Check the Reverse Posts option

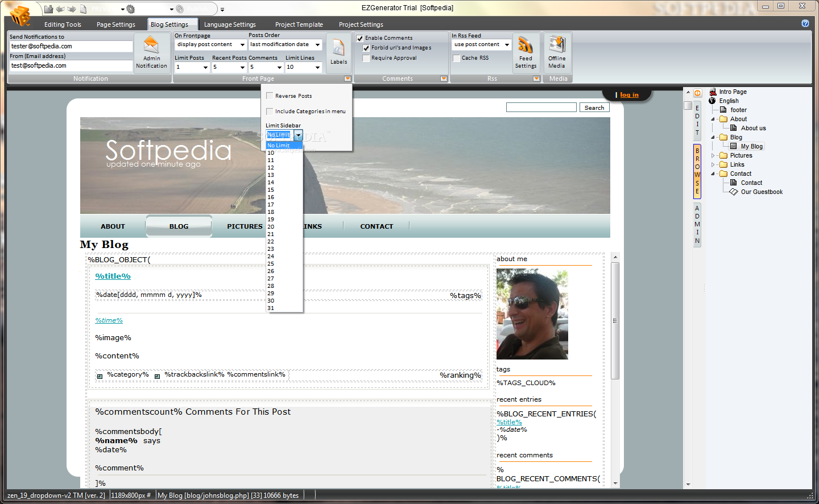[270, 96]
